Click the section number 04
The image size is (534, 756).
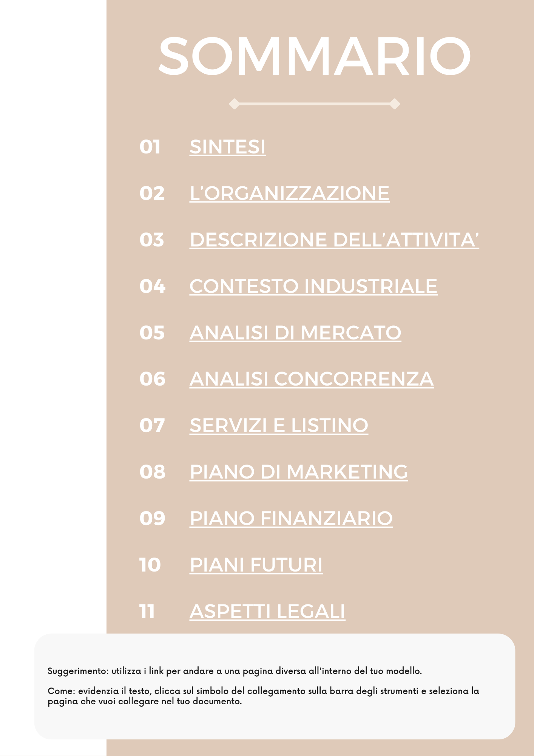pos(152,286)
